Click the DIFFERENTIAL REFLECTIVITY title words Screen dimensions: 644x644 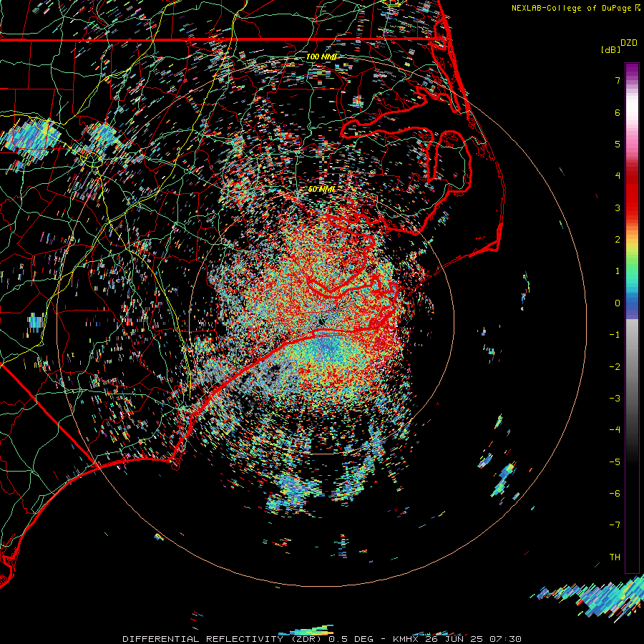click(203, 639)
